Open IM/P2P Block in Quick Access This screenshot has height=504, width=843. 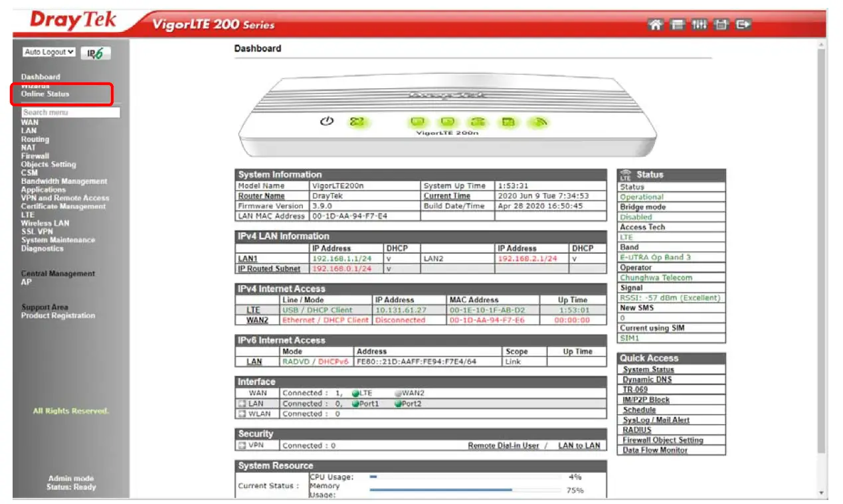[x=646, y=400]
